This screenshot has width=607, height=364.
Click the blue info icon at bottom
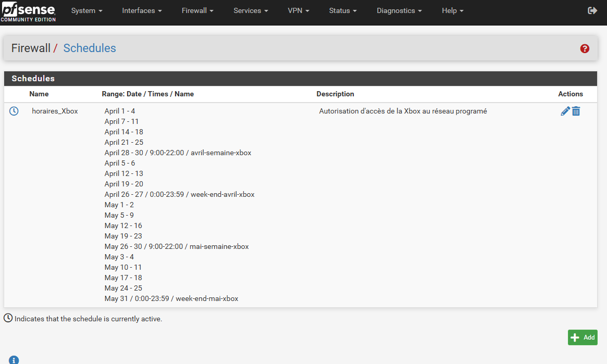pos(14,360)
